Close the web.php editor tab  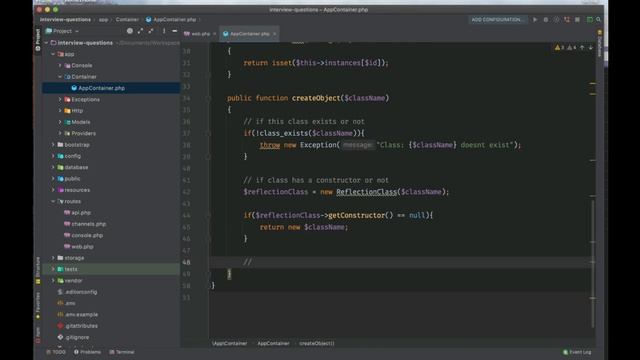tap(214, 34)
